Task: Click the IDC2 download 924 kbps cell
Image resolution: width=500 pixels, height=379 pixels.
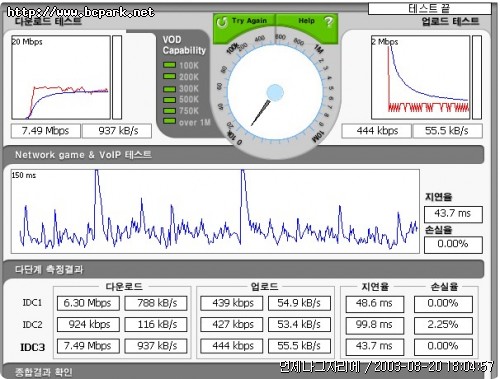Action: [88, 324]
